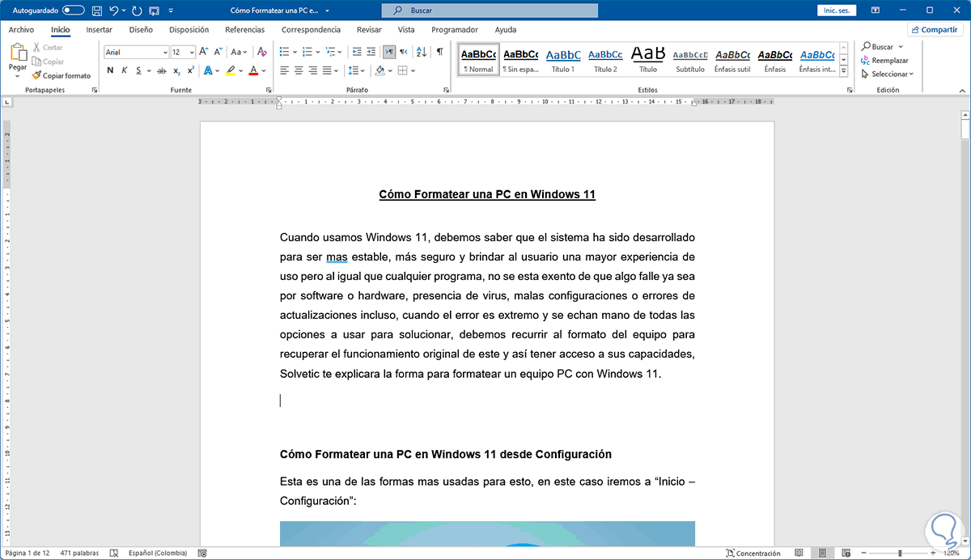Viewport: 971px width, 560px height.
Task: Select the Copiar formato paintbrush
Action: pos(61,75)
